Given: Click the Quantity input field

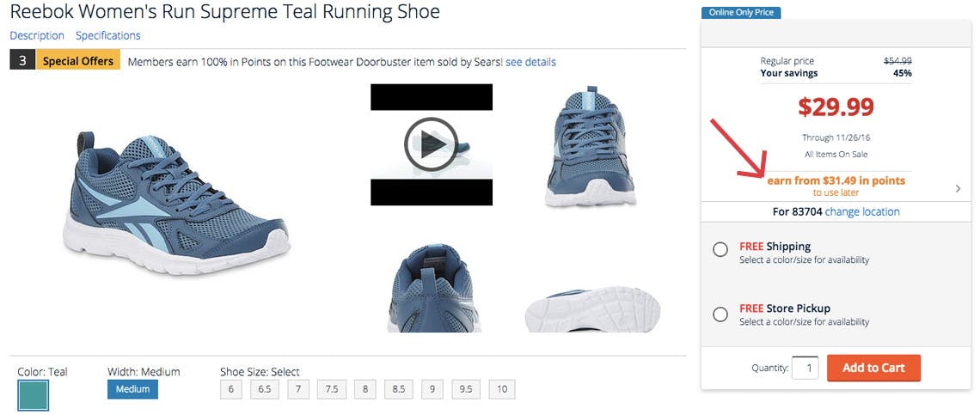Looking at the screenshot, I should click(x=805, y=368).
